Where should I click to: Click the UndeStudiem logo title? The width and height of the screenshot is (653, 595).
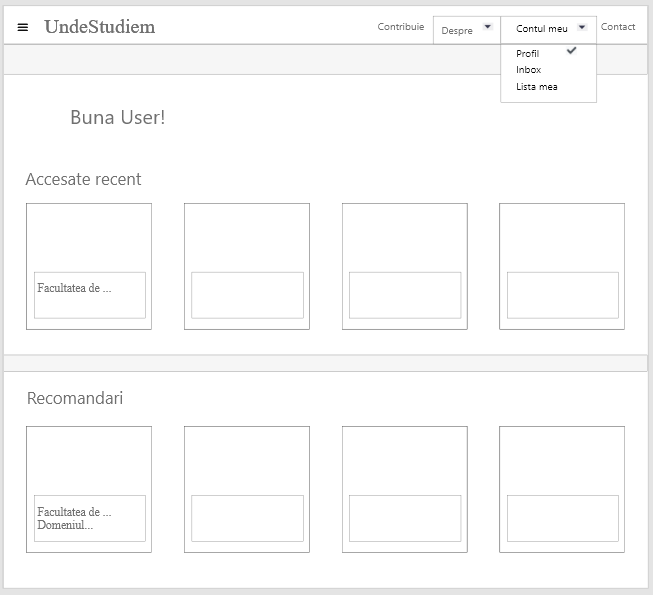pos(99,27)
